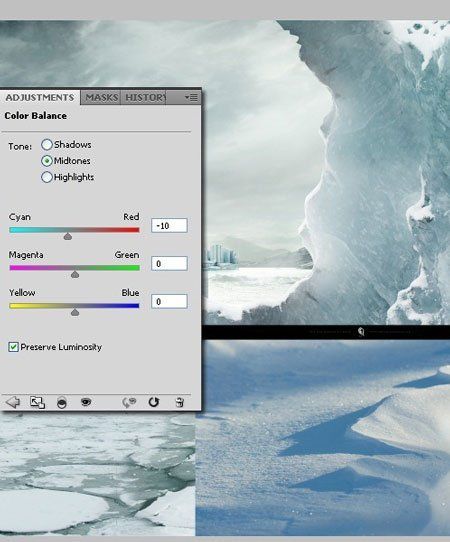Switch to the Masks tab

pyautogui.click(x=102, y=97)
